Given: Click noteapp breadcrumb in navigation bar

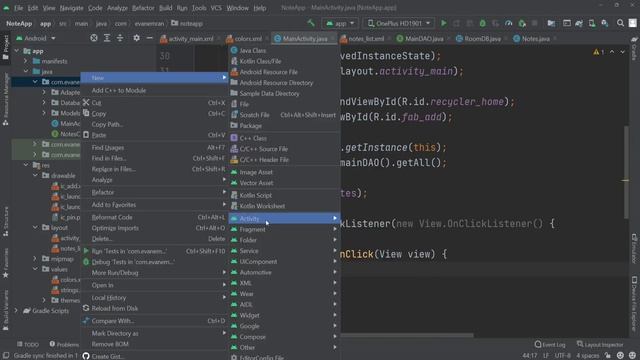Looking at the screenshot, I should [187, 23].
